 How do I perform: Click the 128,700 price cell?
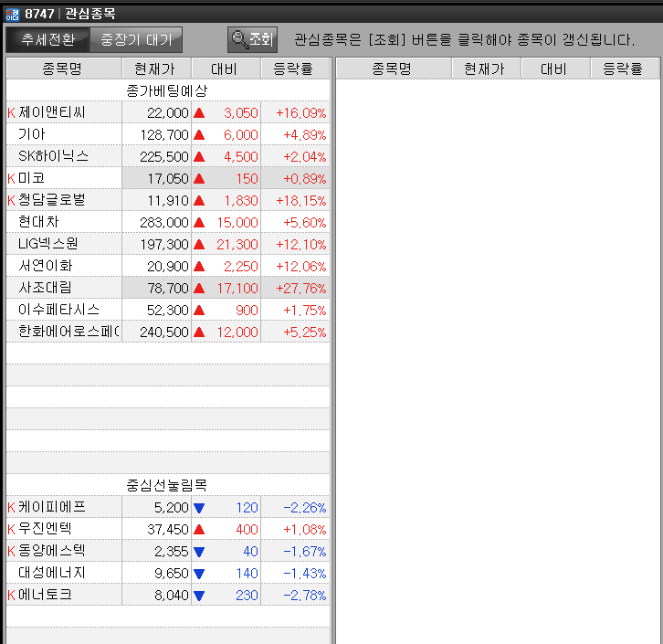pos(156,134)
